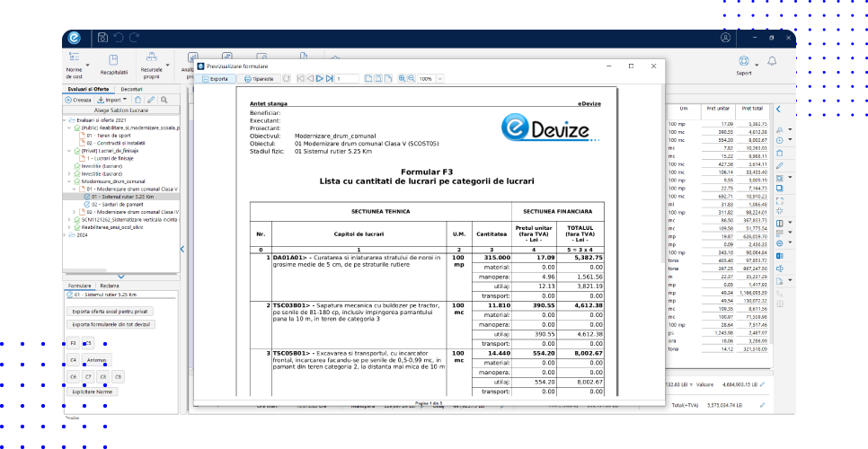Click the copy/duplicate icon in right sidebar
This screenshot has height=449, width=868.
tap(780, 189)
